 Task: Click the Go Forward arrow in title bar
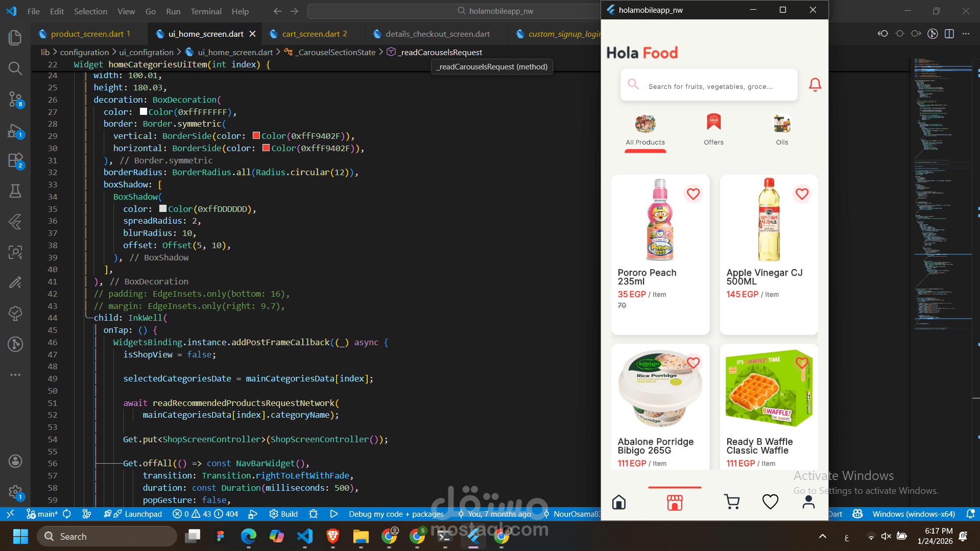point(294,11)
